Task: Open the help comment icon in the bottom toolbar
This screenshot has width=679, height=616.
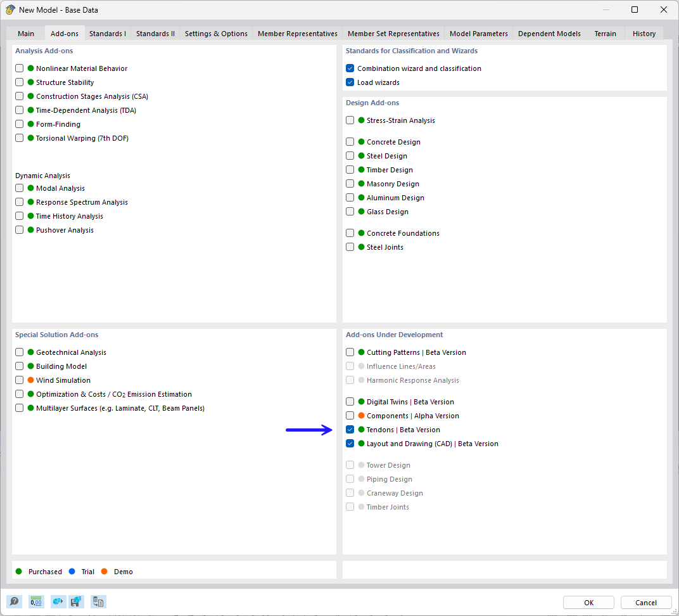Action: point(14,601)
